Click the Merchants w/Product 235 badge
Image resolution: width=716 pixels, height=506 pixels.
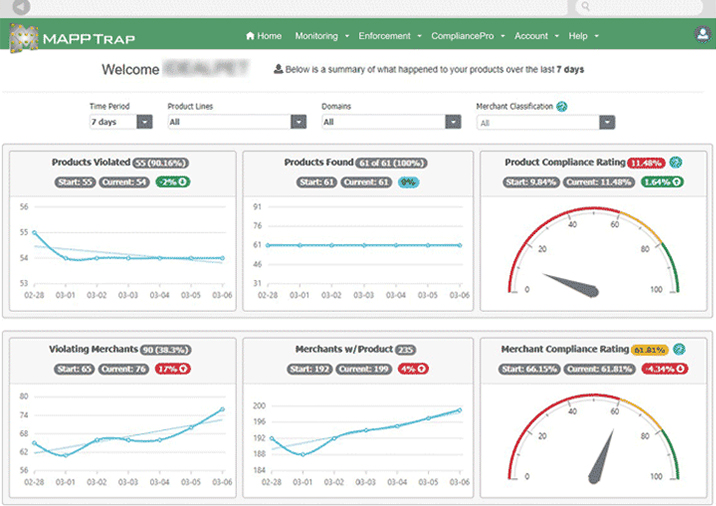click(x=405, y=350)
